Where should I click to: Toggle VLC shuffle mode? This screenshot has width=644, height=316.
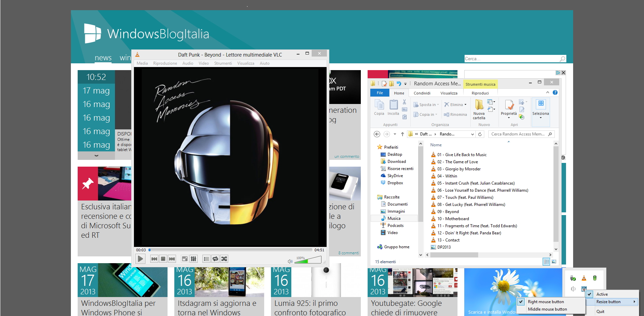(x=224, y=259)
